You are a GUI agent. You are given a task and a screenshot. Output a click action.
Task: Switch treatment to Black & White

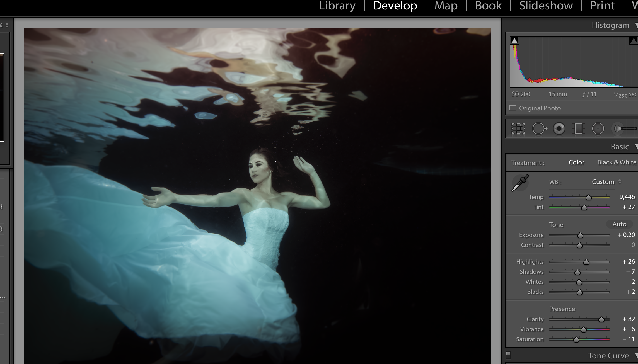coord(617,162)
